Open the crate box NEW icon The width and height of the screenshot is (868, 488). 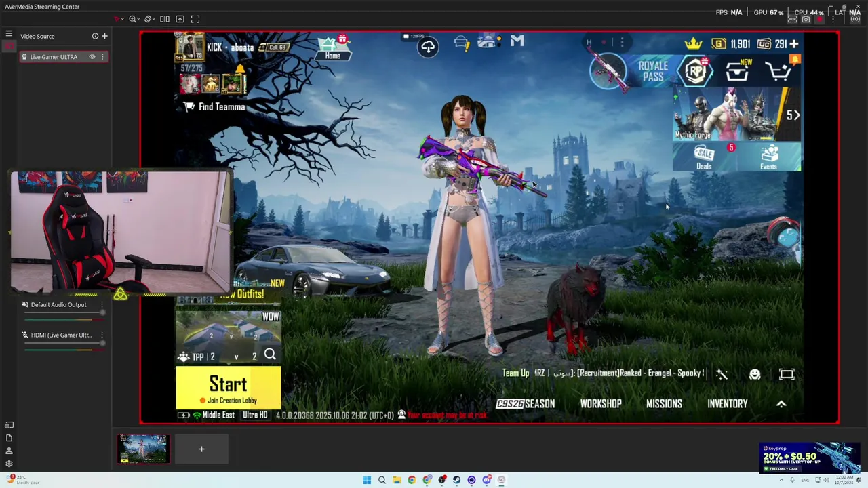pos(737,71)
